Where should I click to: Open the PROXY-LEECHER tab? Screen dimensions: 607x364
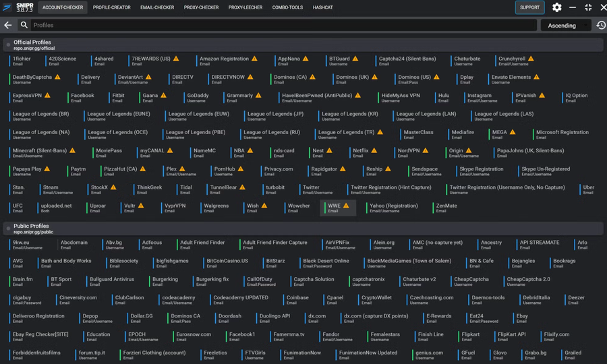pyautogui.click(x=245, y=7)
